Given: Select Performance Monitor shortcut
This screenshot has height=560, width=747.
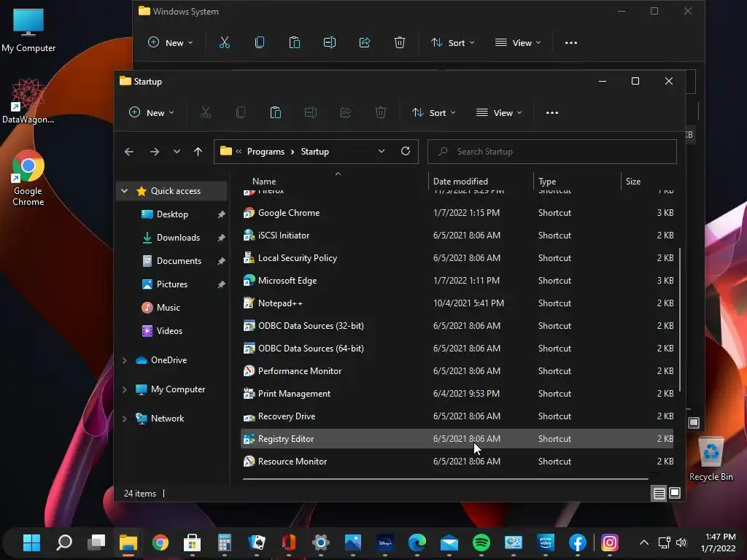Looking at the screenshot, I should point(457,371).
